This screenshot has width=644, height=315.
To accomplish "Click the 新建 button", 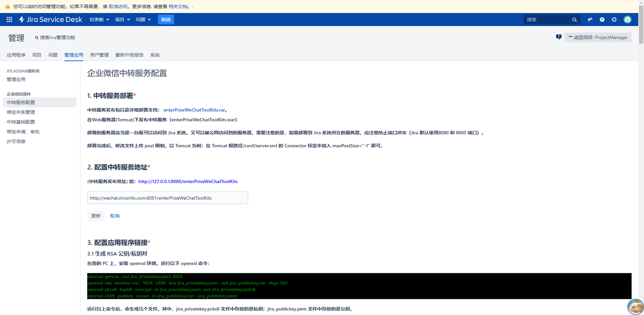I will click(166, 20).
